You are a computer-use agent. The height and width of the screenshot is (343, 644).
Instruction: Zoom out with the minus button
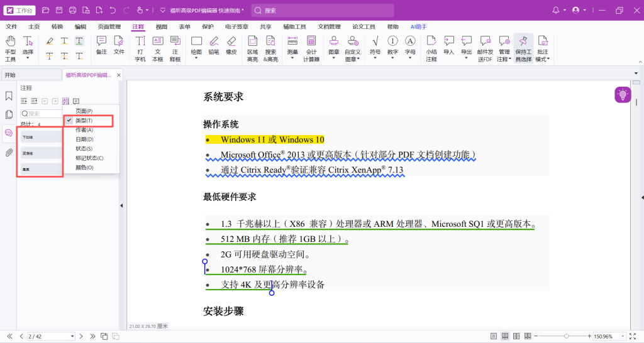coord(536,336)
